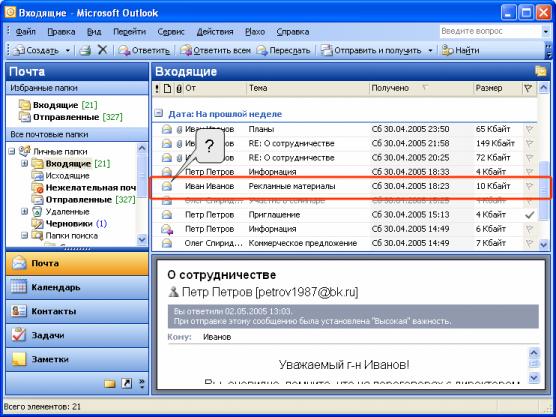This screenshot has height=417, width=556.
Task: Toggle completed checkmark flag on Приглашение message
Action: click(529, 215)
